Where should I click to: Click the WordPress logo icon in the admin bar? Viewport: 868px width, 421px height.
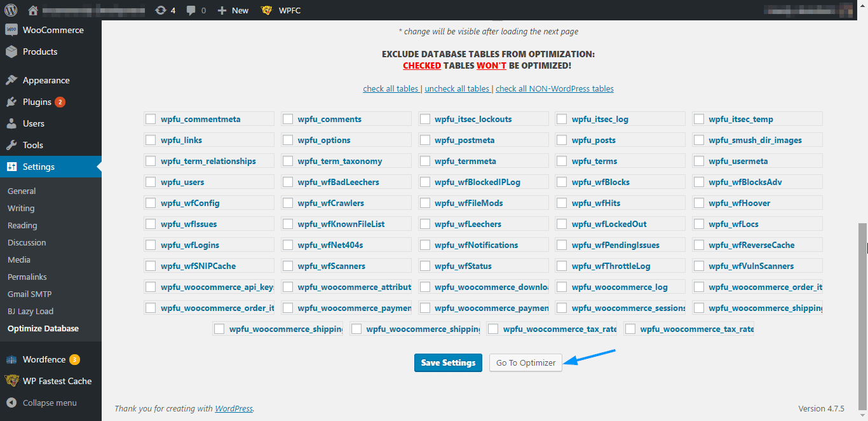tap(11, 10)
